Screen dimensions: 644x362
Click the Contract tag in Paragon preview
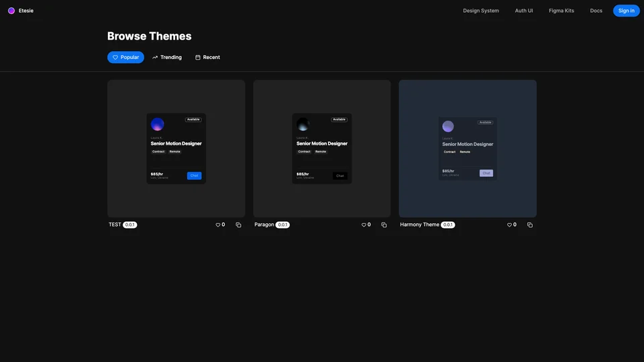[304, 152]
